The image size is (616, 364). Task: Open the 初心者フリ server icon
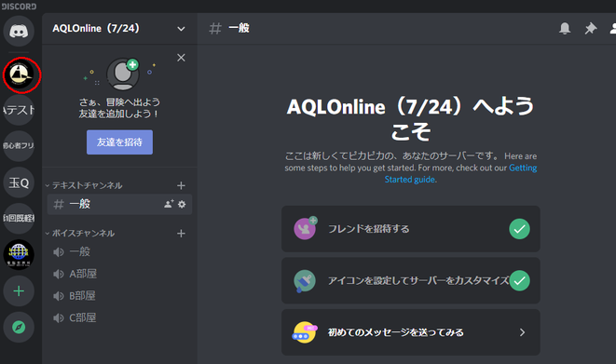pyautogui.click(x=19, y=146)
